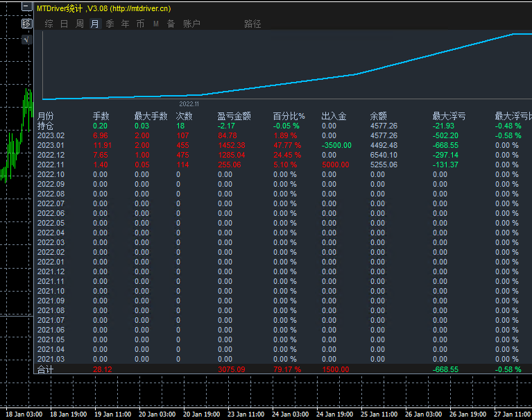Viewport: 532px width, 420px height.
Task: Click the 路径 path button
Action: (x=252, y=24)
